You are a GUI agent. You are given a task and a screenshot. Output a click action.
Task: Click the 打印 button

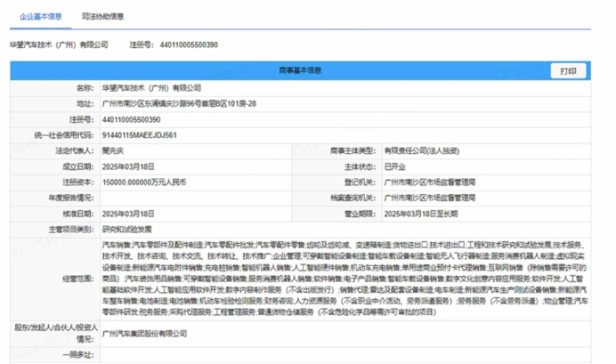(x=568, y=71)
